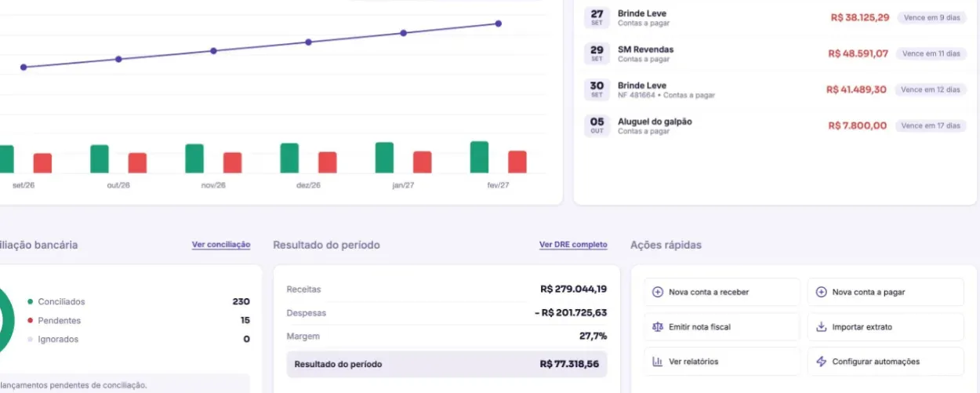The width and height of the screenshot is (980, 393).
Task: Click the Vence em 11 dias badge
Action: point(931,53)
